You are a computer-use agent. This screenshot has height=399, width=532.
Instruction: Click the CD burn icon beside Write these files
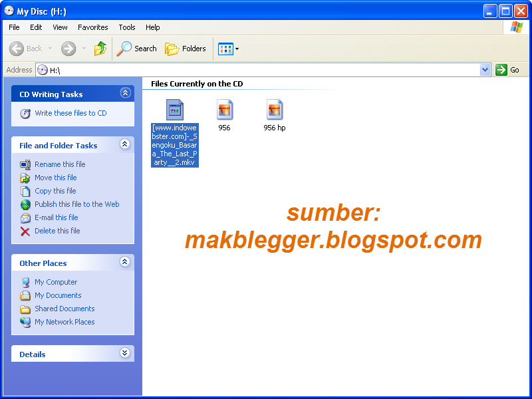coord(25,113)
